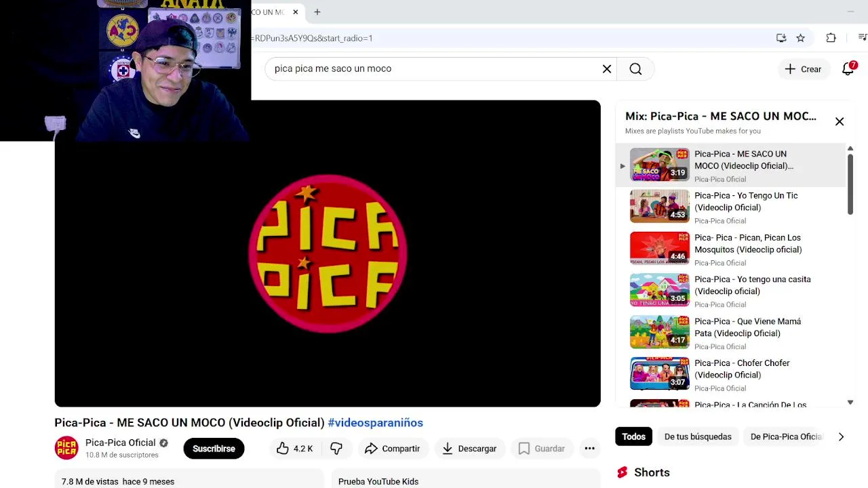This screenshot has height=488, width=868.
Task: Click the 7.8 M de vistas description
Action: point(118,481)
